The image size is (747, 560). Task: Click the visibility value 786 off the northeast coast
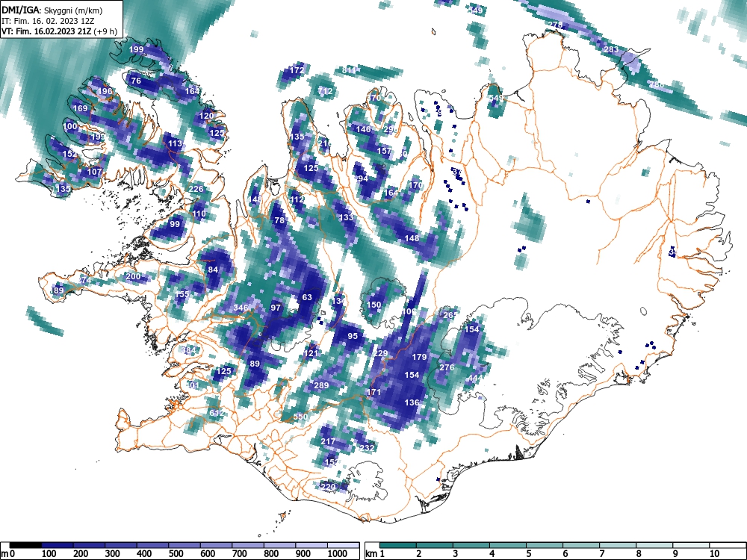tap(657, 84)
